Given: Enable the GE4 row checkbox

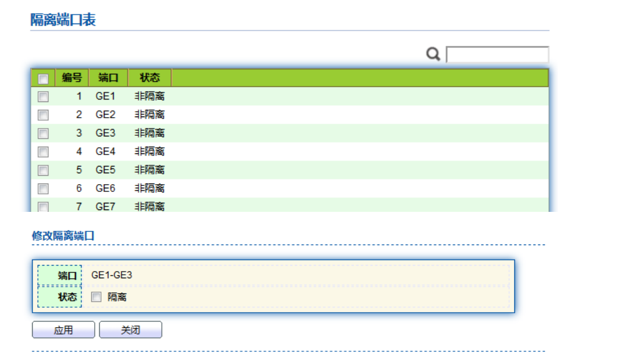Looking at the screenshot, I should (x=43, y=152).
